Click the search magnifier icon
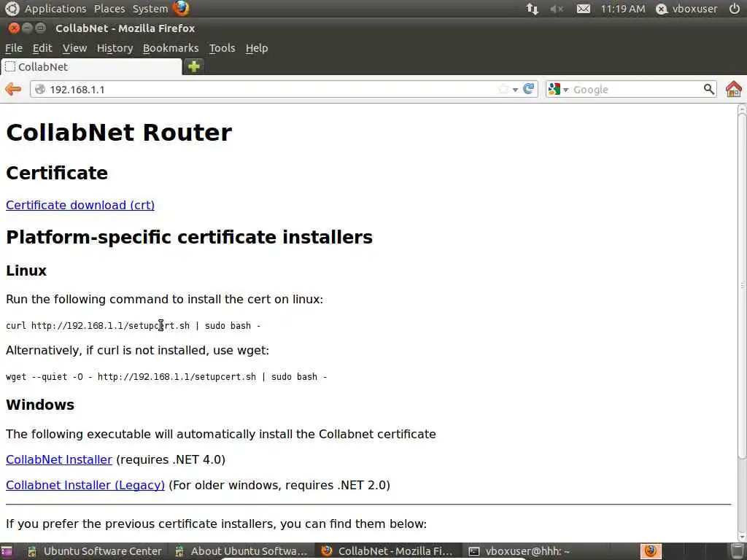 pos(709,89)
